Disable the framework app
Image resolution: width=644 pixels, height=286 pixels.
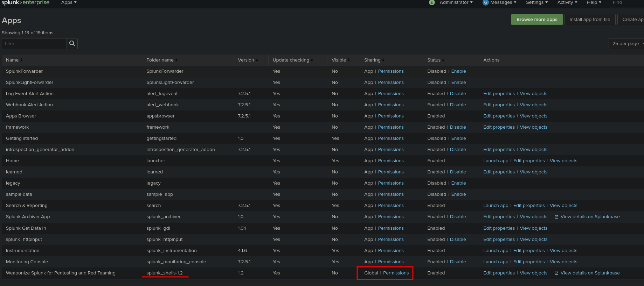[x=458, y=127]
